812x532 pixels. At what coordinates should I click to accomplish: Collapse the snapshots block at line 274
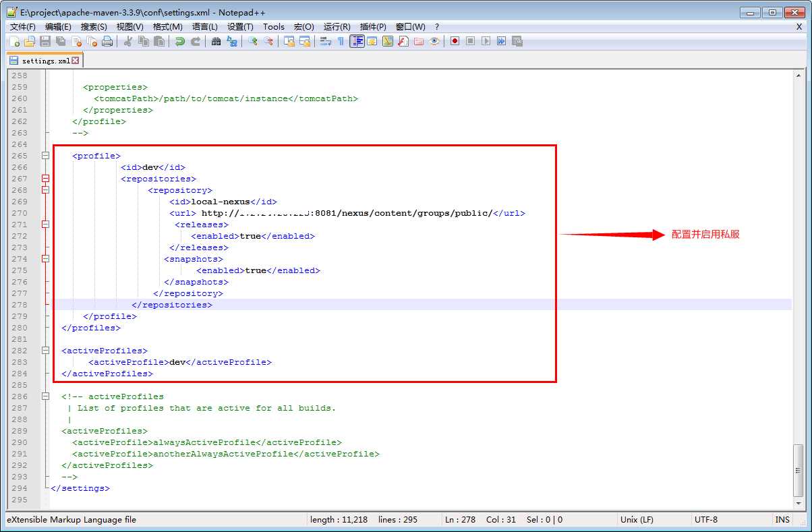(46, 259)
